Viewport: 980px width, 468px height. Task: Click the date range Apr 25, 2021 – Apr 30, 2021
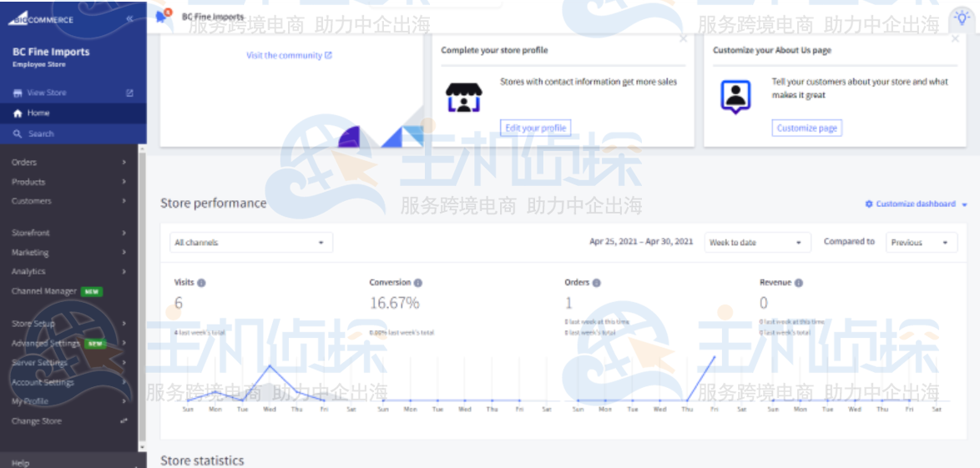click(641, 242)
